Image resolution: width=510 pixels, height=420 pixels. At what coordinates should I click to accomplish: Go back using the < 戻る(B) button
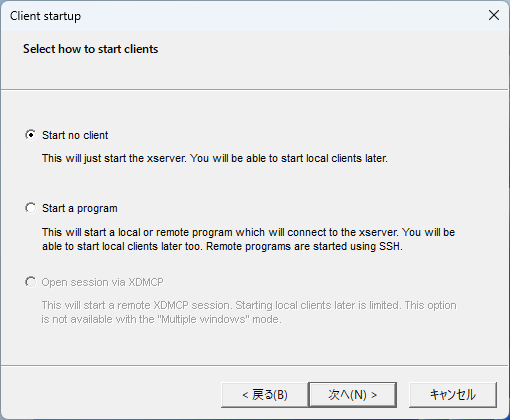pos(265,395)
